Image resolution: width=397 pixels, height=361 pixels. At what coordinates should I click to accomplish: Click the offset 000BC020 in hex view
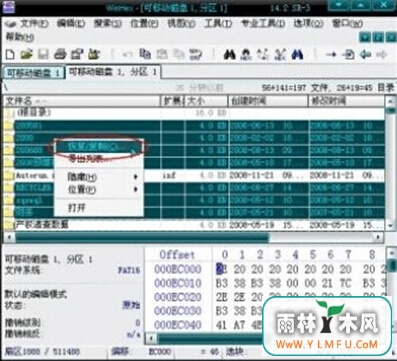click(178, 297)
